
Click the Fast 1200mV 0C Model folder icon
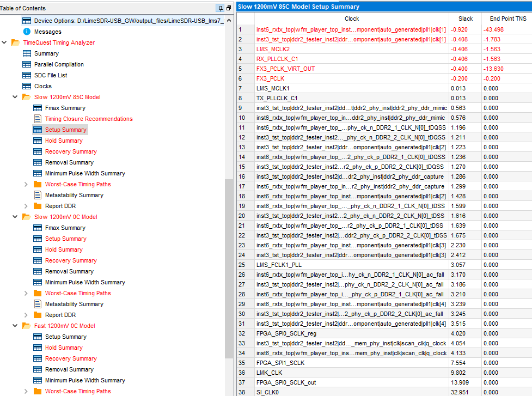click(27, 326)
